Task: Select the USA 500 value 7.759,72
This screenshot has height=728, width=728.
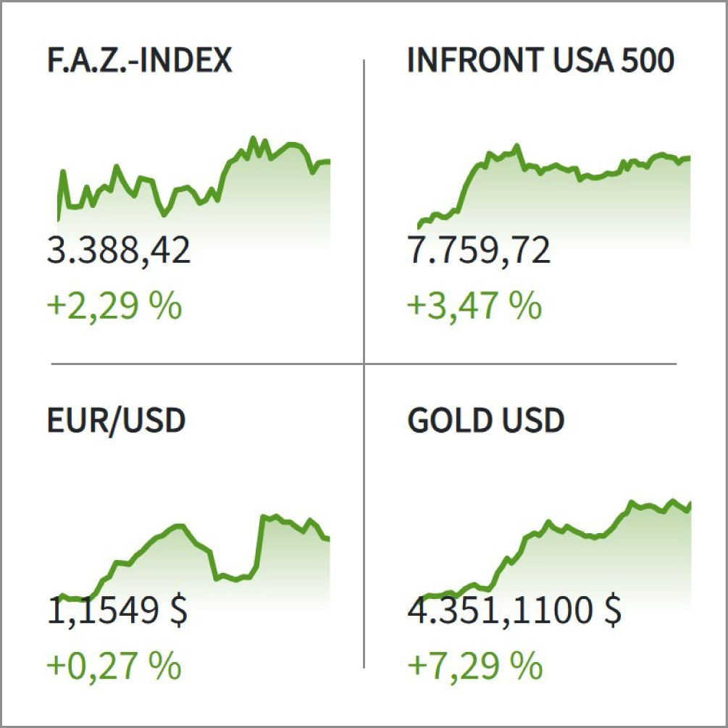Action: pos(478,251)
